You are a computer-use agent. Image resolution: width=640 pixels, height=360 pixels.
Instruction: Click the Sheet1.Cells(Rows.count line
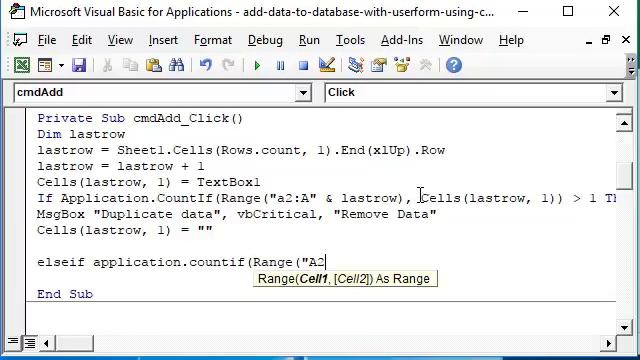[241, 150]
